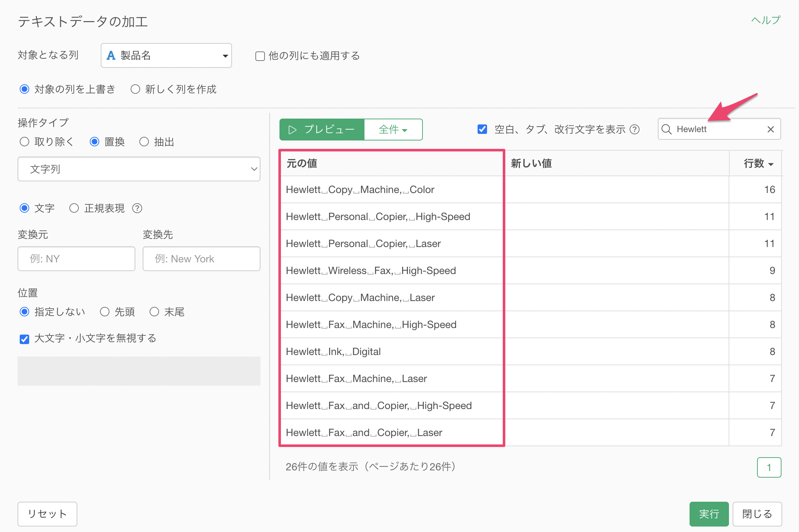Screen dimensions: 799x532
Task: Open the 全件 dropdown
Action: click(393, 130)
